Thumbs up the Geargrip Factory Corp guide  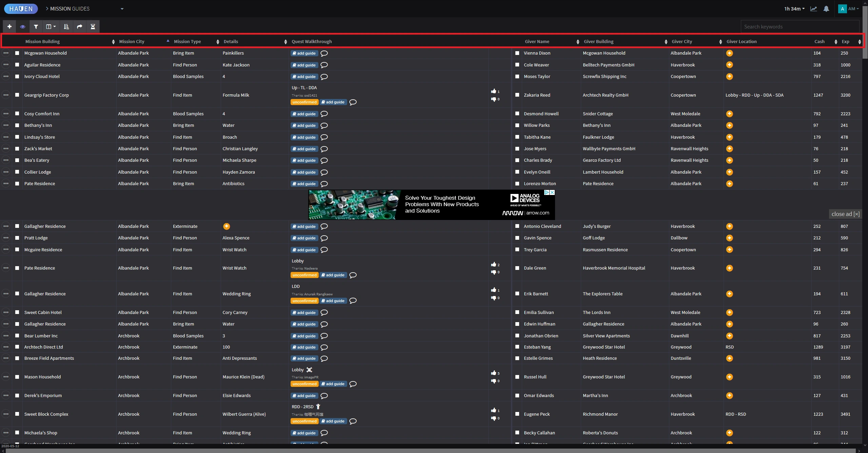point(494,91)
